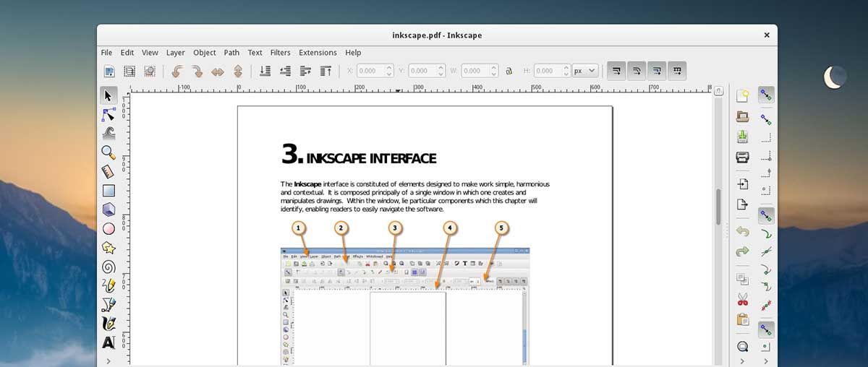
Task: Lower selection to bottom
Action: [265, 71]
